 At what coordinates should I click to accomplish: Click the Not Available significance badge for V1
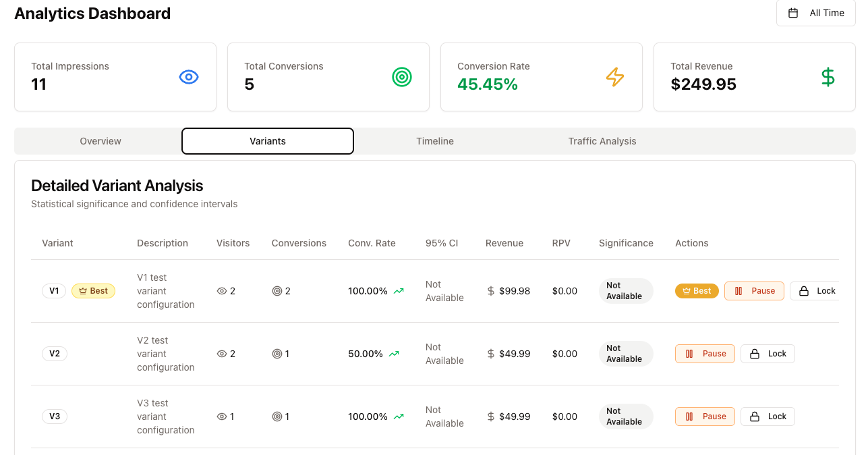(x=625, y=291)
